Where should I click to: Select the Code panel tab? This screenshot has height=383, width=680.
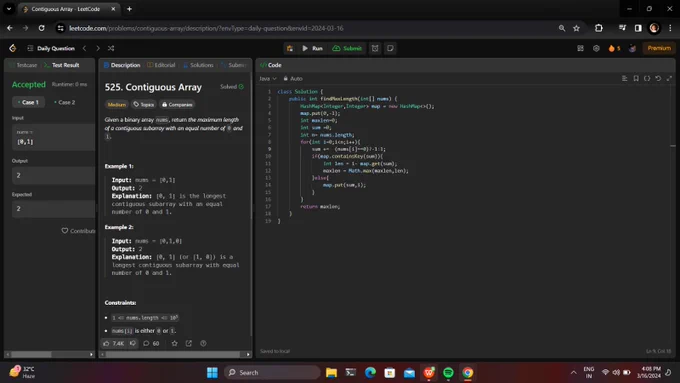pyautogui.click(x=271, y=65)
